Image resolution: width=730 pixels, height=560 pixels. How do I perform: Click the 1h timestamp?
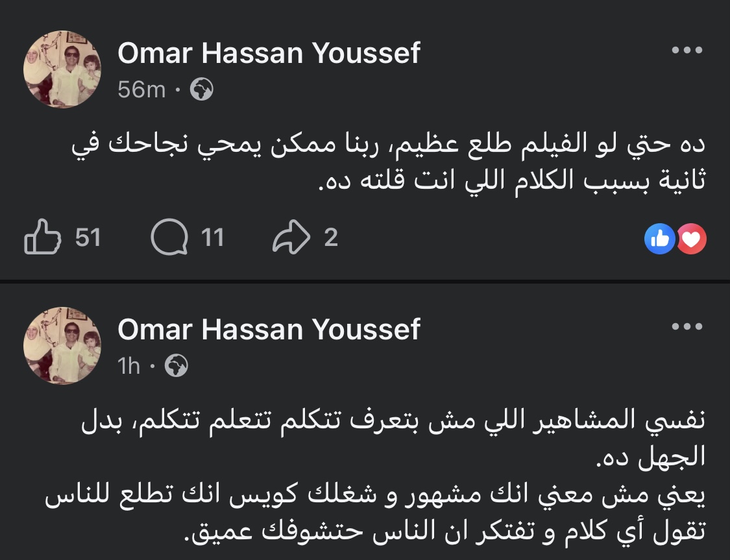(x=129, y=366)
